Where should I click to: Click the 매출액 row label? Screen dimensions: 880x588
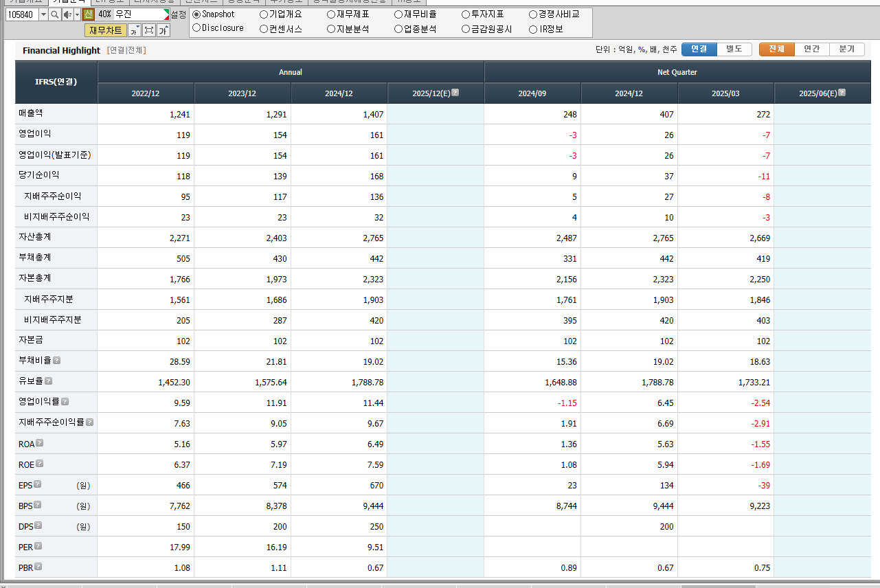[31, 113]
